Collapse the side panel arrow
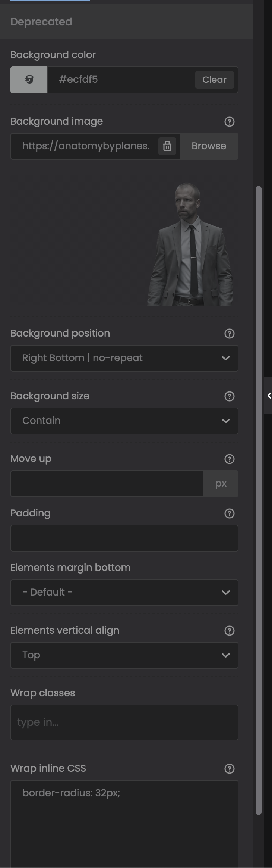Viewport: 272px width, 868px height. pos(269,396)
